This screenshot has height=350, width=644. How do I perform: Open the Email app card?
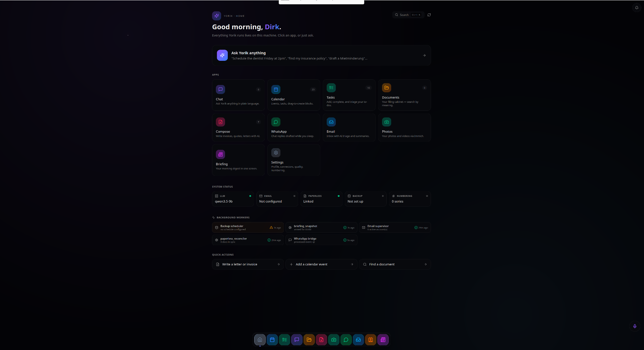pos(349,128)
